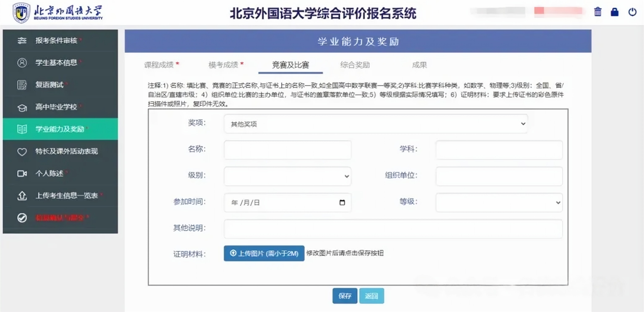Image resolution: width=644 pixels, height=312 pixels.
Task: Switch to the 综合奖励 tab
Action: pos(355,65)
